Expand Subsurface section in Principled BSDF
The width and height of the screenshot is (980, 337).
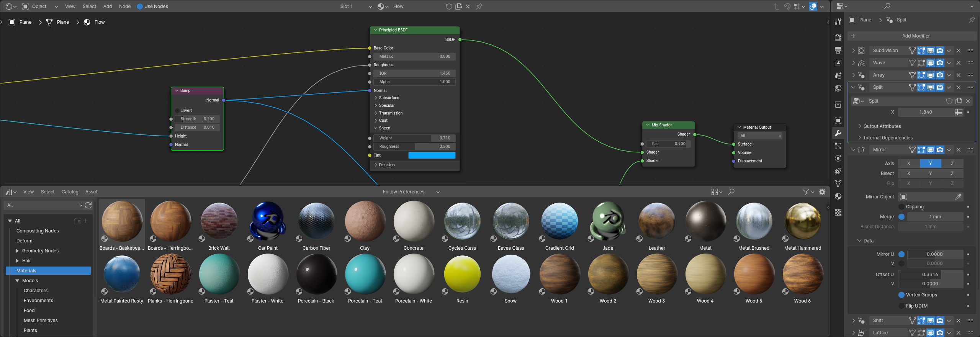pos(387,98)
